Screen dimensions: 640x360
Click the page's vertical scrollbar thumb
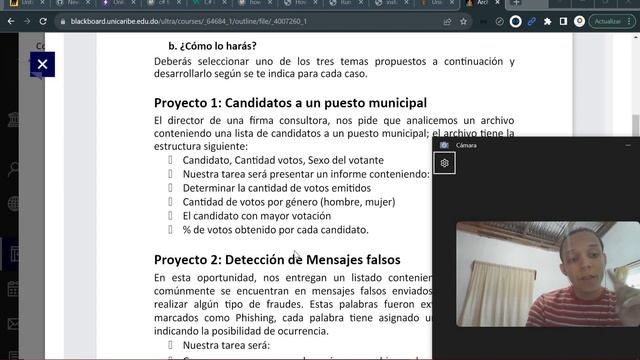pyautogui.click(x=636, y=126)
